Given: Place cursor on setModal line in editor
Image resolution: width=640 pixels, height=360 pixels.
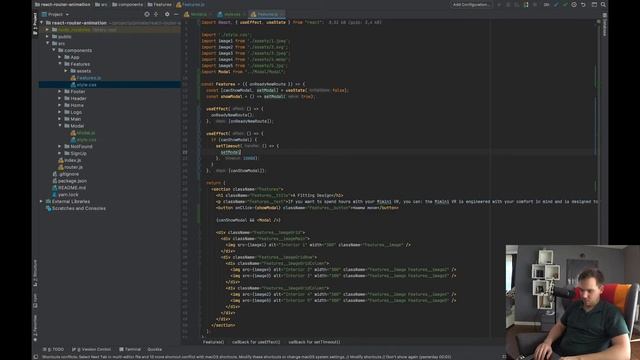Looking at the screenshot, I should [x=231, y=152].
